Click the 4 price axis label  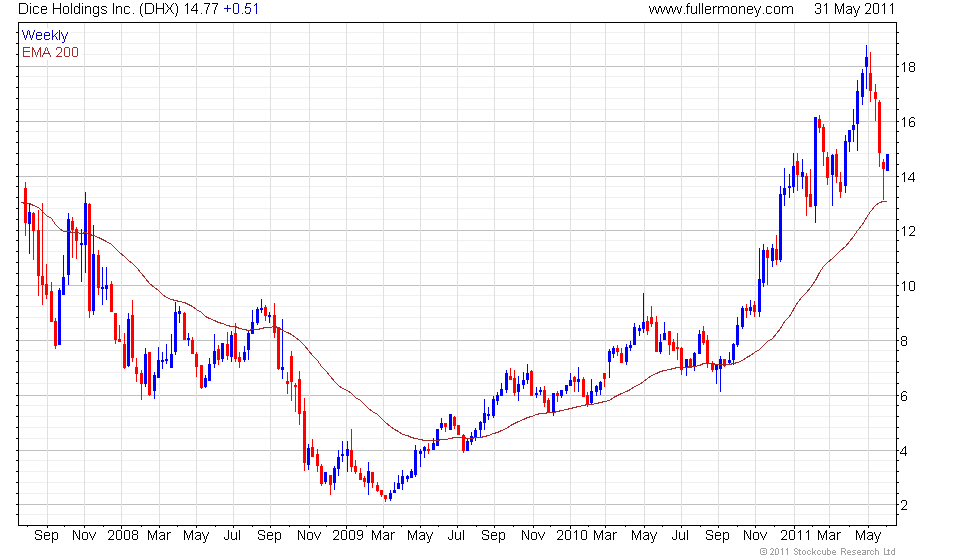(x=904, y=451)
